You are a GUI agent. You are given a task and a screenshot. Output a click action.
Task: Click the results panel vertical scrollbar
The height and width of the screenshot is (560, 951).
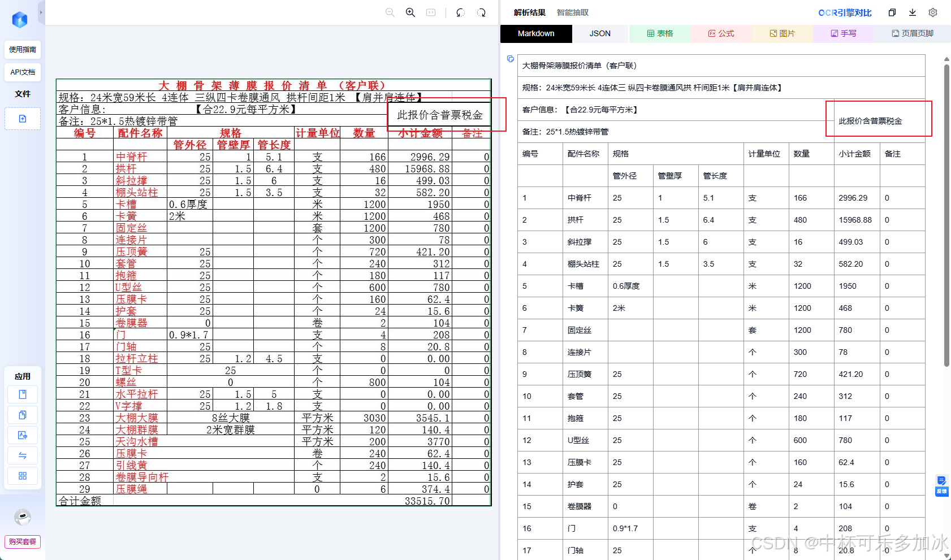coord(946,216)
